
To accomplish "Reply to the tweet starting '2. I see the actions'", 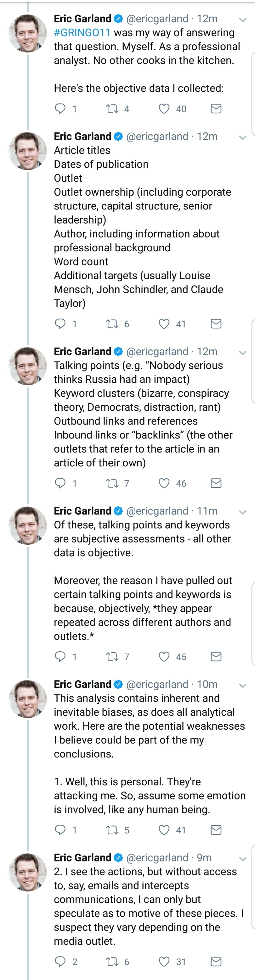I will click(60, 962).
